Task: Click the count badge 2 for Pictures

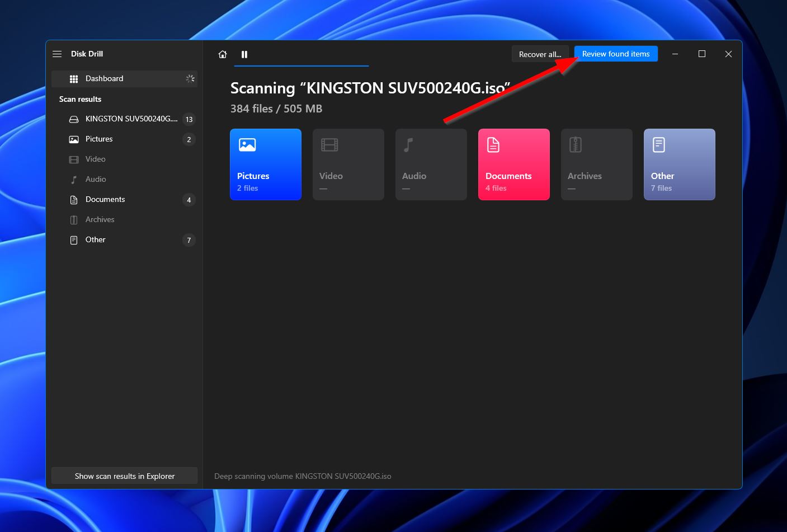Action: (189, 139)
